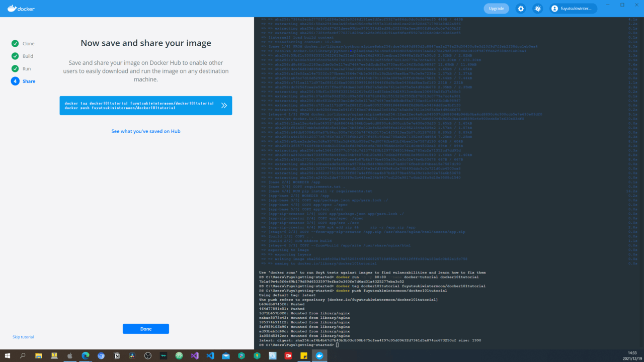
Task: Click the Docker whale logo
Action: (x=21, y=9)
